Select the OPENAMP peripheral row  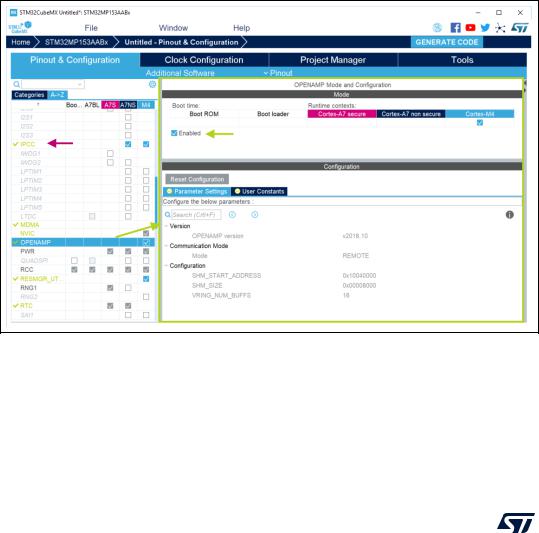83,243
